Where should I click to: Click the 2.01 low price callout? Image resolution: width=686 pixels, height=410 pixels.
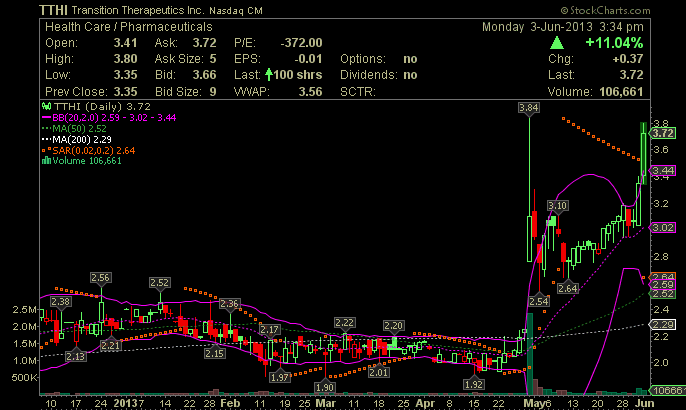(x=378, y=372)
